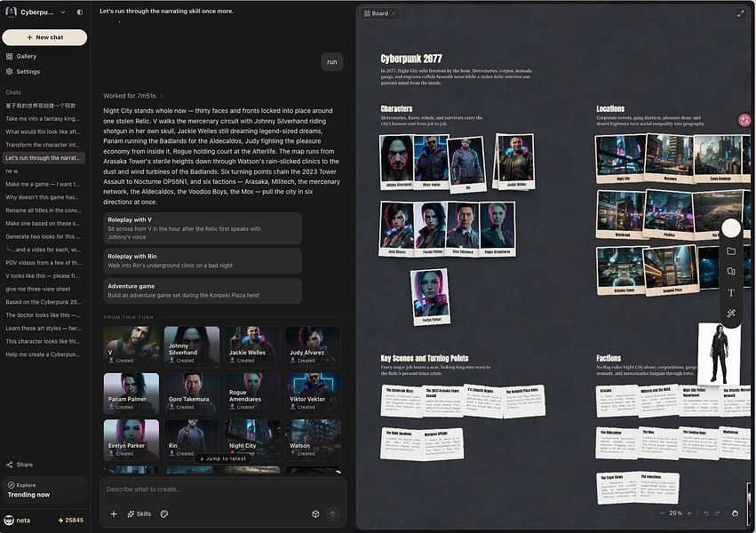Viewport: 756px width, 533px height.
Task: Open the Goro Takemura card in chat
Action: click(x=191, y=393)
